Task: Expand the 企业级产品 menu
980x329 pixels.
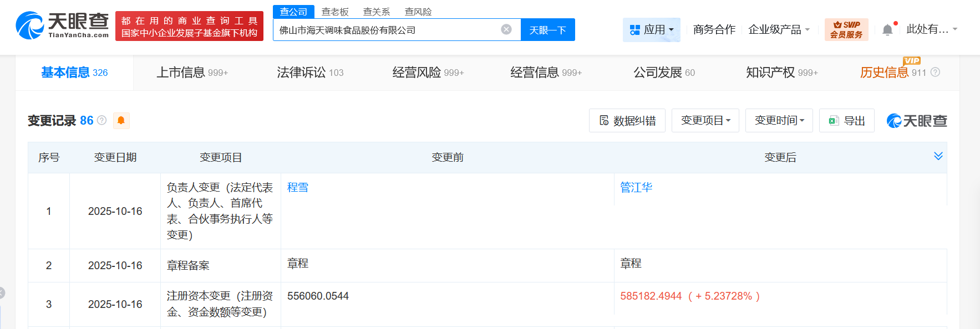Action: click(x=779, y=30)
